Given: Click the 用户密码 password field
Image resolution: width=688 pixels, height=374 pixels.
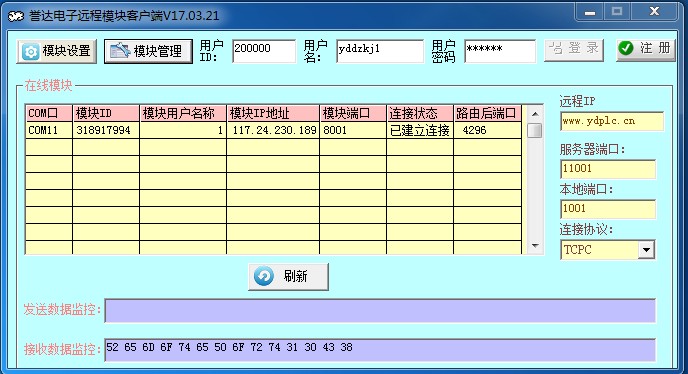Looking at the screenshot, I should (x=500, y=51).
